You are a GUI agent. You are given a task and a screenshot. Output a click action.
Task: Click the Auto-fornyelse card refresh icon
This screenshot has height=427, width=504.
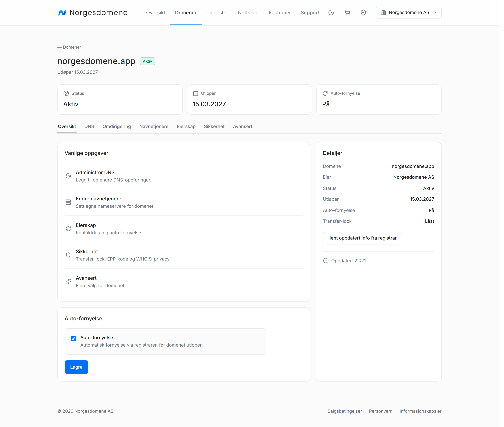tap(325, 93)
